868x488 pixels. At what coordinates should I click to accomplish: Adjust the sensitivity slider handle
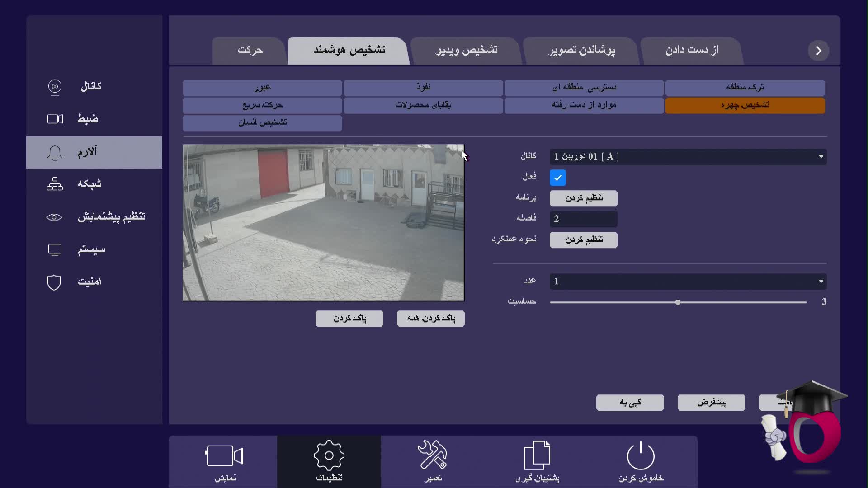[678, 302]
